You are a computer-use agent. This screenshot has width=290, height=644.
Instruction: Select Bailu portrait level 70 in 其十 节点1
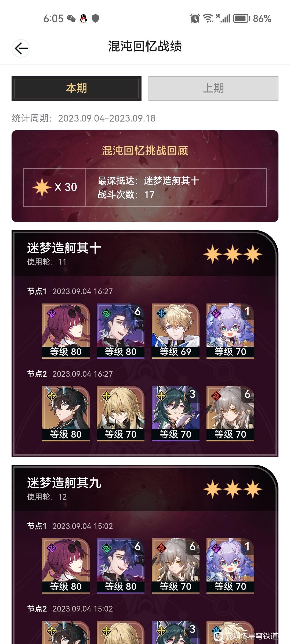pos(230,331)
